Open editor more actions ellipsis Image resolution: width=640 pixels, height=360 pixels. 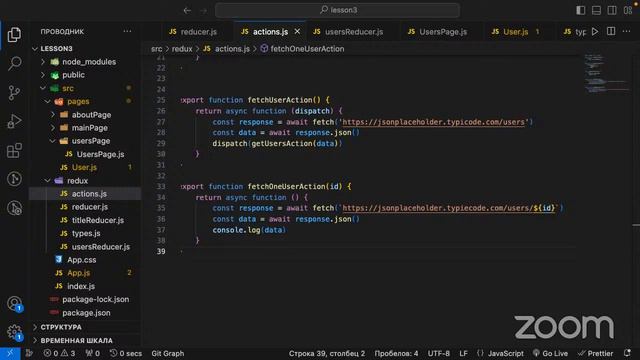coord(627,31)
